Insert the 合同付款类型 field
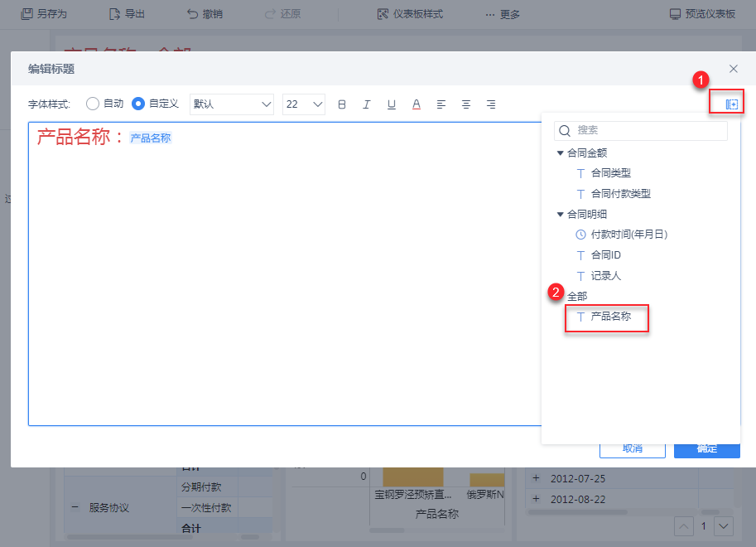This screenshot has width=756, height=547. click(621, 194)
